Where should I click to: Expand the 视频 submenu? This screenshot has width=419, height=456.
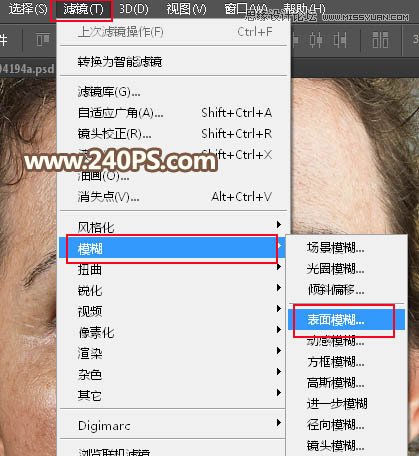(x=173, y=311)
